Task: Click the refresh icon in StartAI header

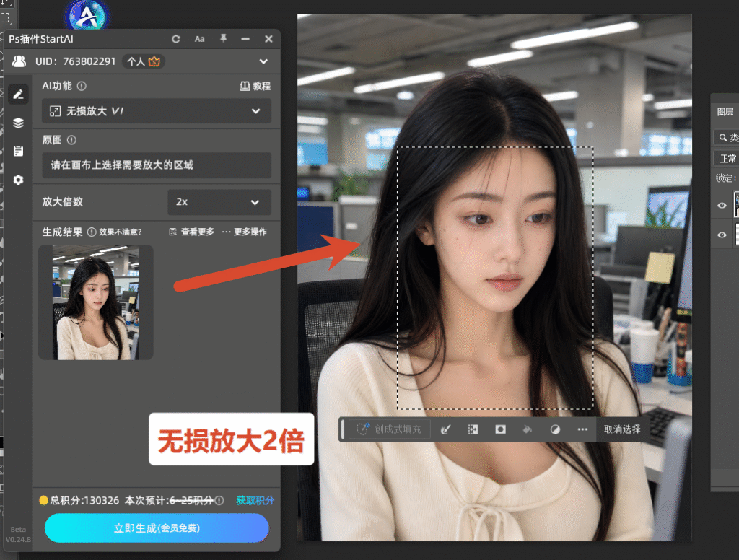Action: pos(176,39)
